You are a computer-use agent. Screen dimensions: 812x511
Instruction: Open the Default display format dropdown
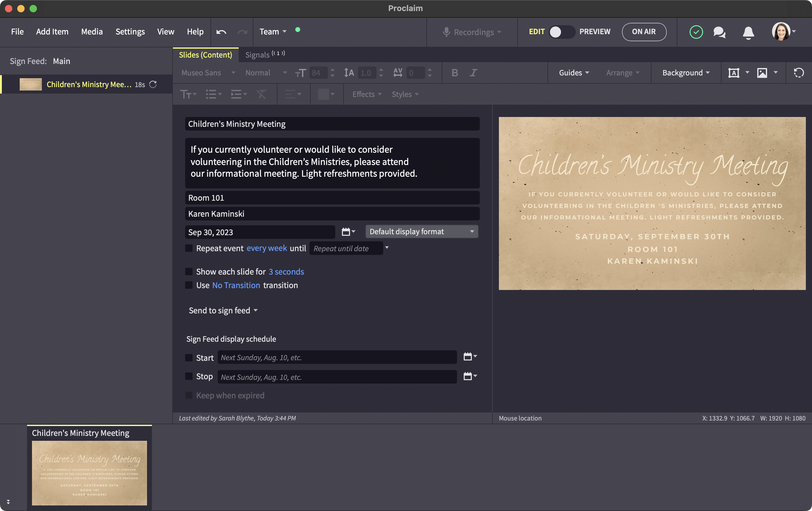tap(421, 232)
